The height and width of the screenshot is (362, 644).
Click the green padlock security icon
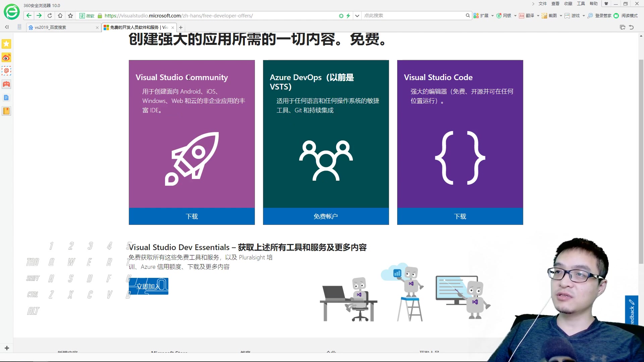pos(100,16)
